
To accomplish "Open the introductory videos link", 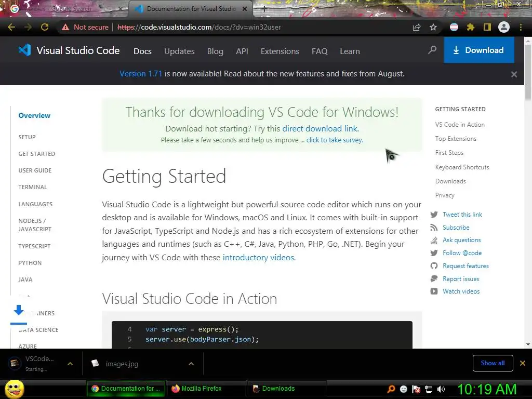I will [x=259, y=258].
